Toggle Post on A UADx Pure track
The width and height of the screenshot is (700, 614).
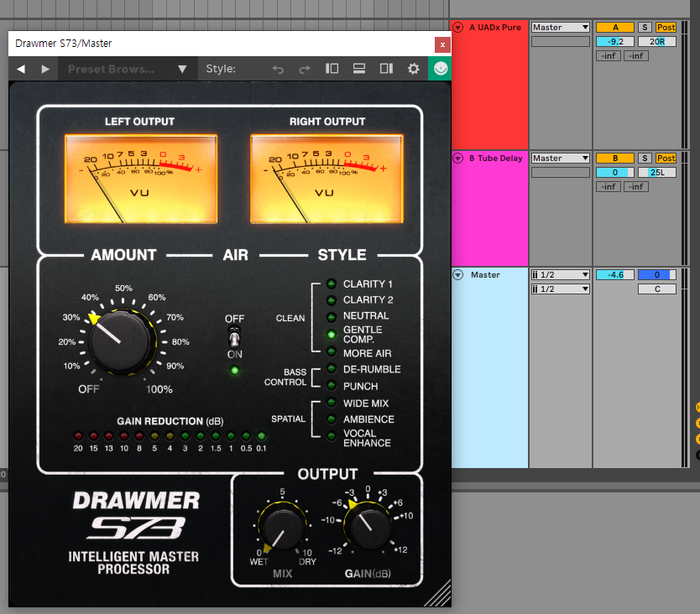[x=666, y=27]
